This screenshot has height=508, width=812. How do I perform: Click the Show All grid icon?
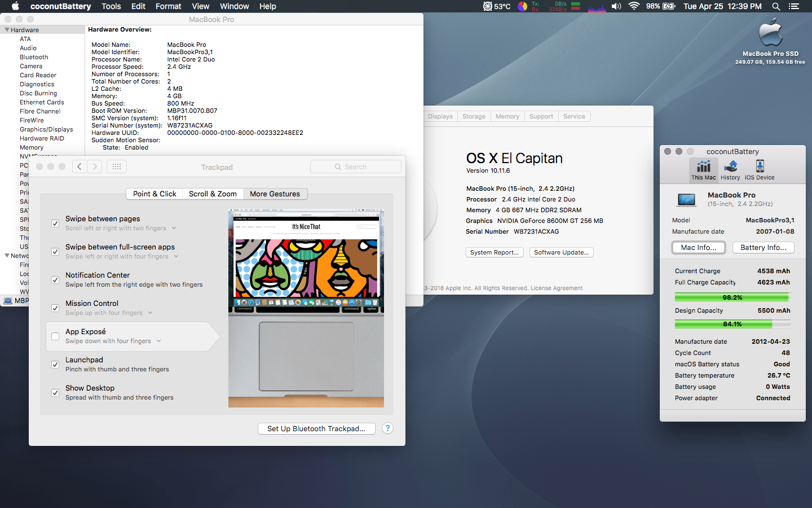[117, 167]
